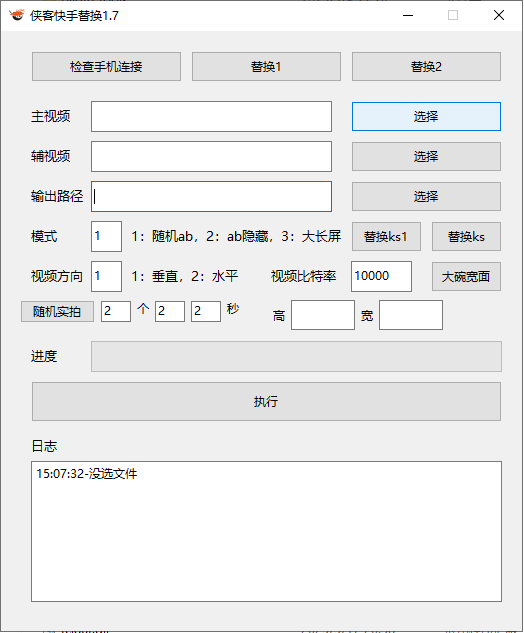Click the 替换1 button
This screenshot has width=524, height=633.
266,66
